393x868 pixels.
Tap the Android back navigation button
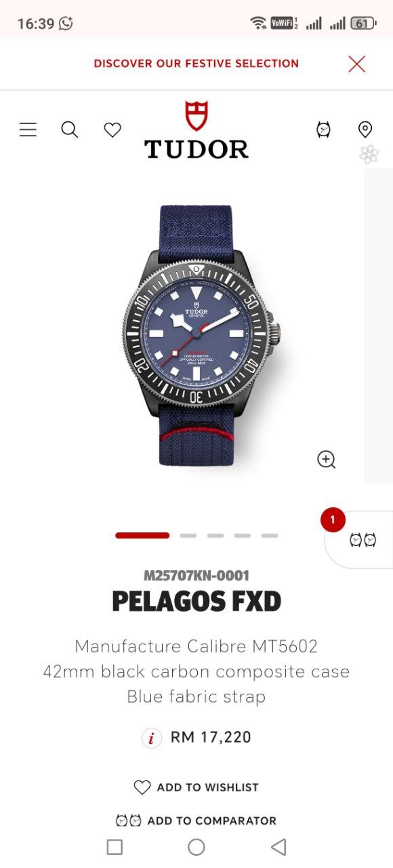pyautogui.click(x=278, y=847)
